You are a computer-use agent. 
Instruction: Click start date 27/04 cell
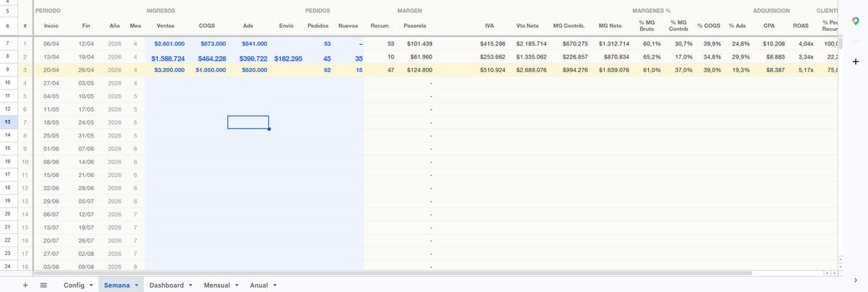click(51, 83)
